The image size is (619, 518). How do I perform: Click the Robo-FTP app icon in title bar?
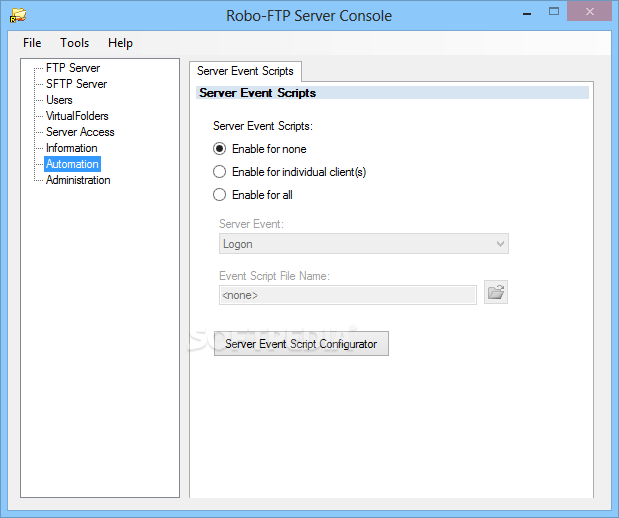18,16
